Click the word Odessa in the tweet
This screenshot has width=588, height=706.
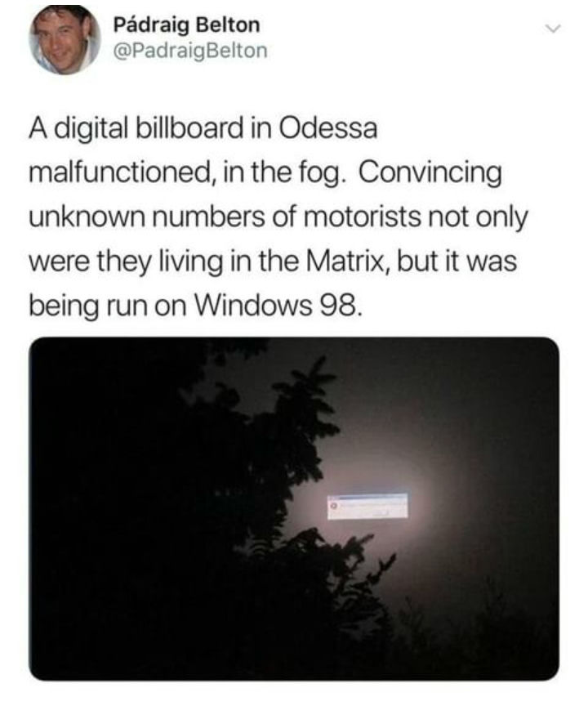click(x=328, y=128)
